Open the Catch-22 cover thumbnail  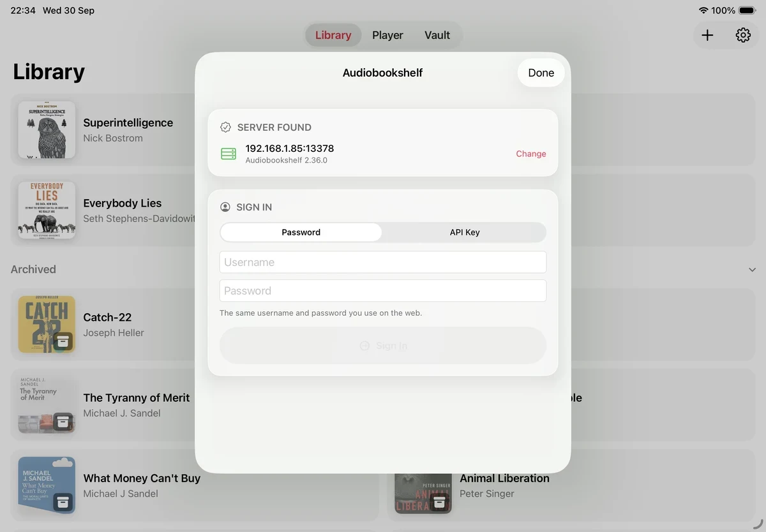[47, 325]
